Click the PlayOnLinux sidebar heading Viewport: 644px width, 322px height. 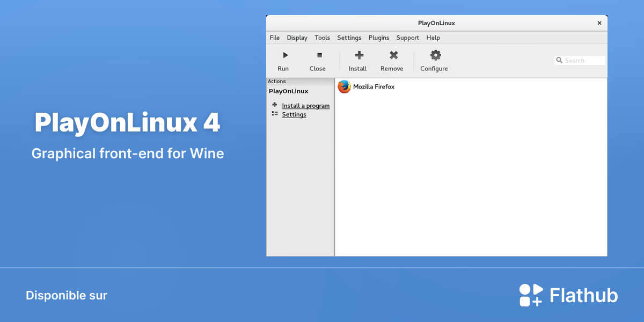pyautogui.click(x=289, y=91)
